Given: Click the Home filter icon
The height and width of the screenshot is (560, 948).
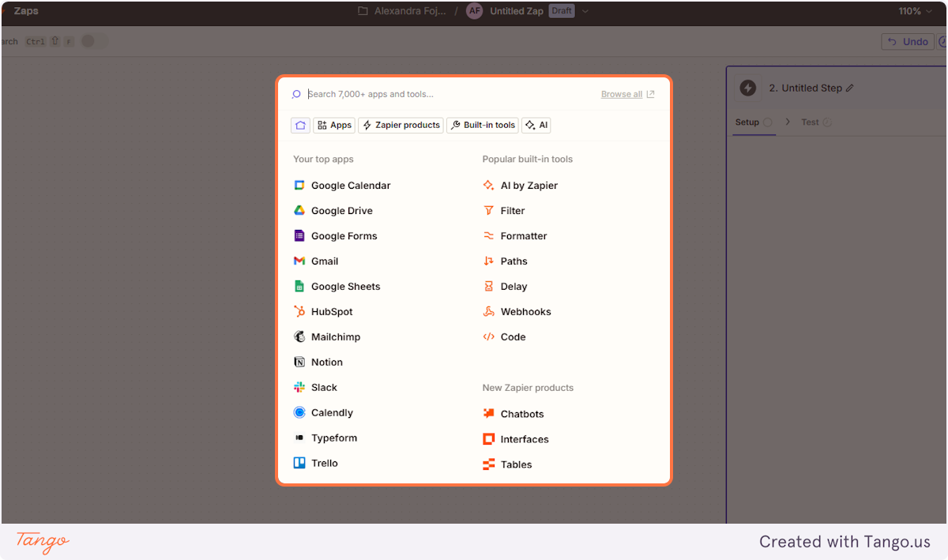Looking at the screenshot, I should (300, 125).
